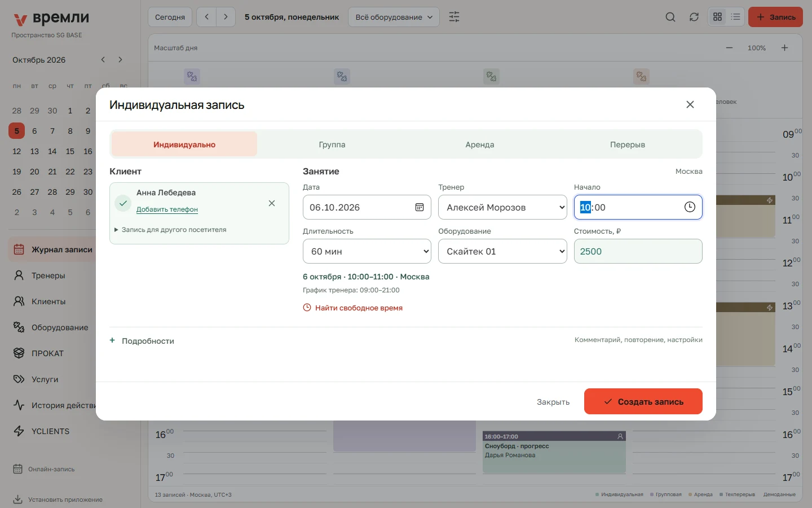The image size is (812, 508).
Task: Open Журнал записи in sidebar
Action: [52, 249]
